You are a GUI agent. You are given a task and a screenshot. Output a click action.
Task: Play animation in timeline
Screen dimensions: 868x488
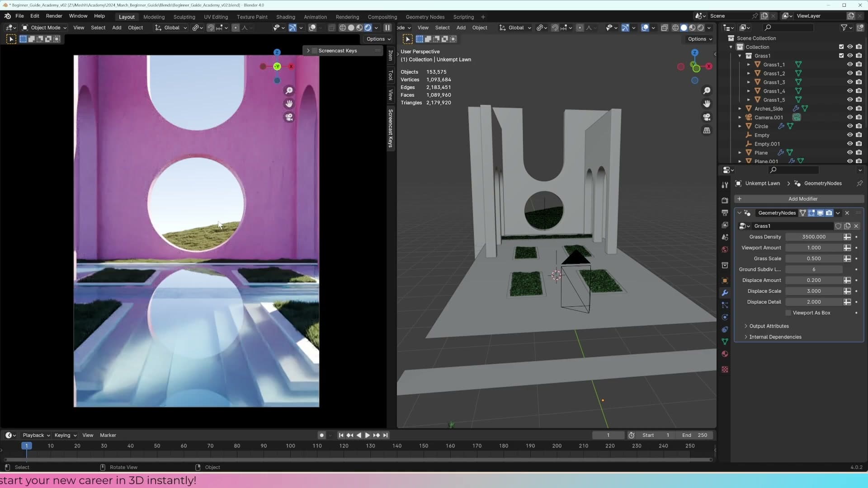click(x=367, y=435)
